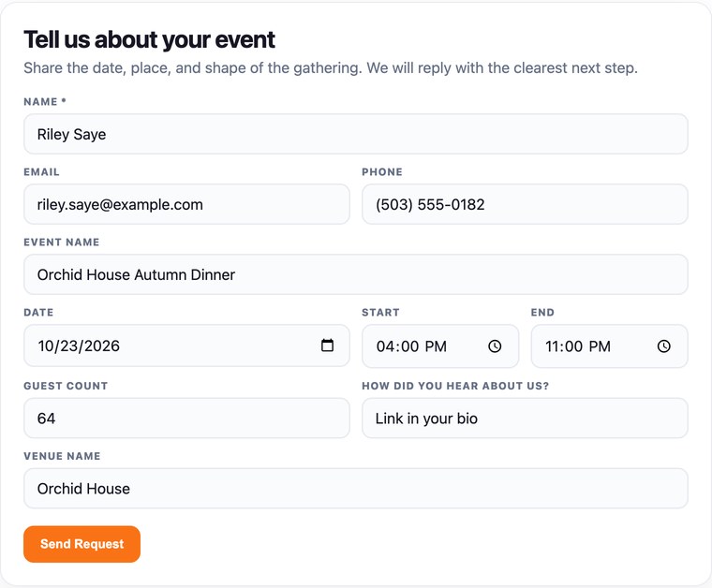Viewport: 712px width, 588px height.
Task: Click the END label
Action: point(542,313)
